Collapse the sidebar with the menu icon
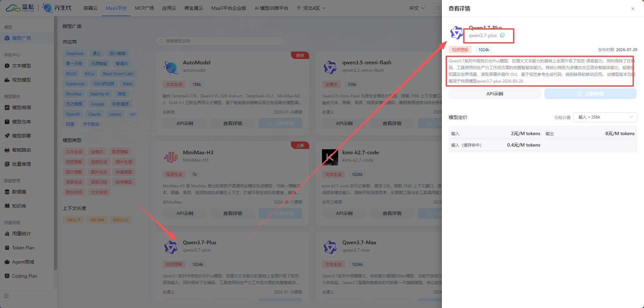 click(x=6, y=296)
